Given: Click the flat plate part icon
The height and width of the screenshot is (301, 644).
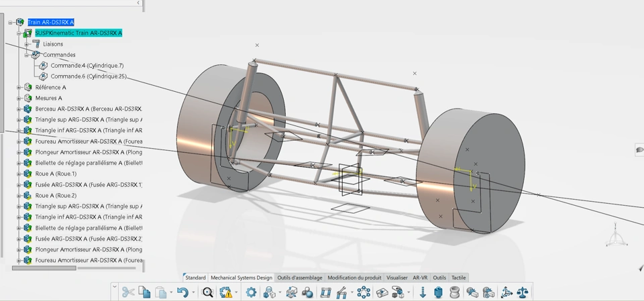Looking at the screenshot, I should pos(382,292).
